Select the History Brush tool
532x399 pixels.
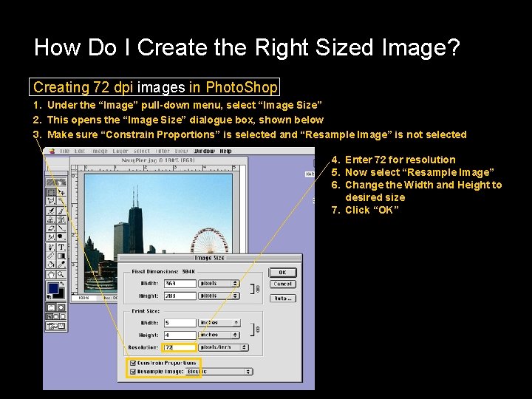pyautogui.click(x=61, y=219)
